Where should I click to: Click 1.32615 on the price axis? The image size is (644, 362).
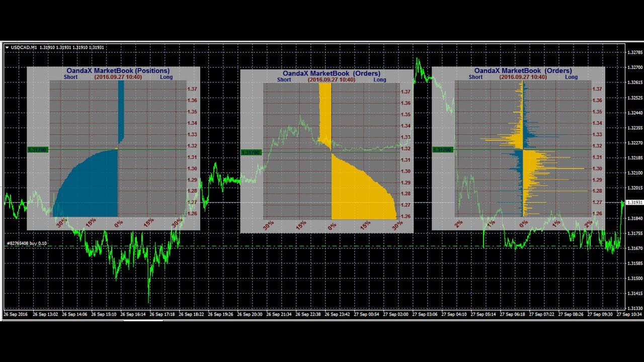pos(634,82)
